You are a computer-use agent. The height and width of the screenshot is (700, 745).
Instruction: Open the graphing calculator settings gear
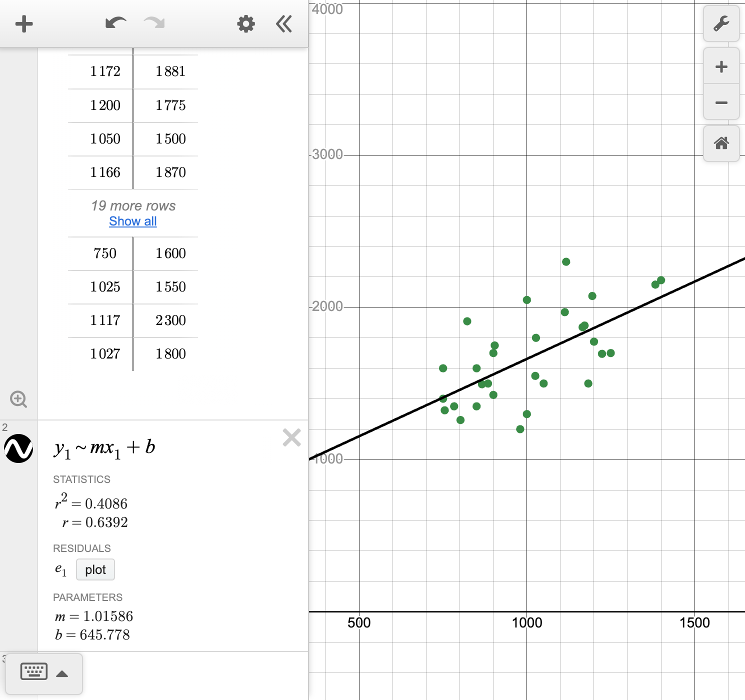coord(245,23)
